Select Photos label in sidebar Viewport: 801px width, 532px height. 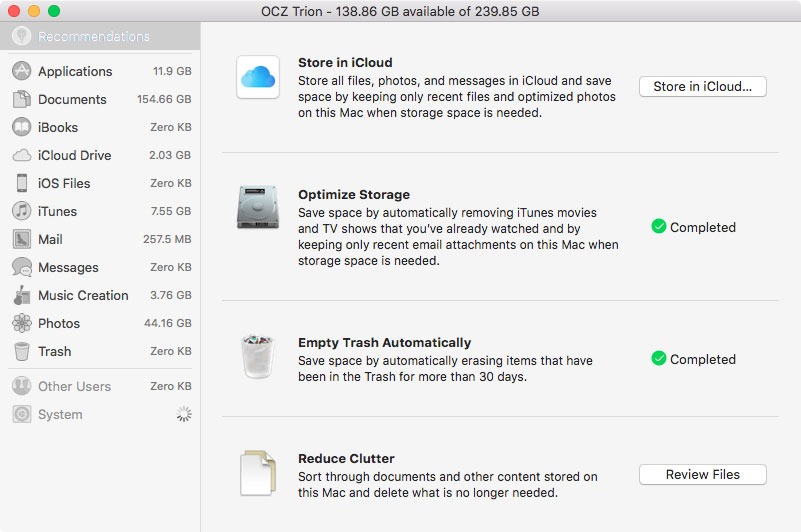click(59, 323)
